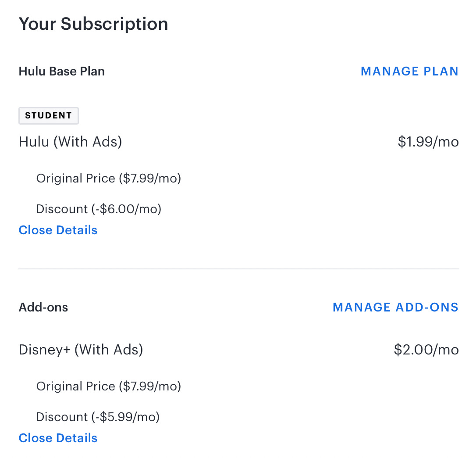Click Close Details below the base plan discount
Image resolution: width=476 pixels, height=458 pixels.
(57, 230)
